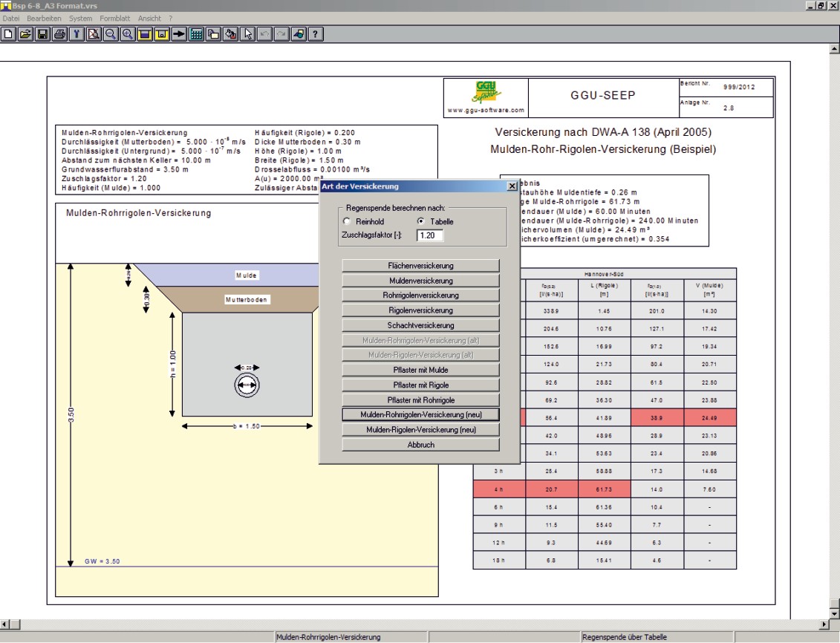Click the Zuschlagsfaktor input field

click(x=429, y=235)
